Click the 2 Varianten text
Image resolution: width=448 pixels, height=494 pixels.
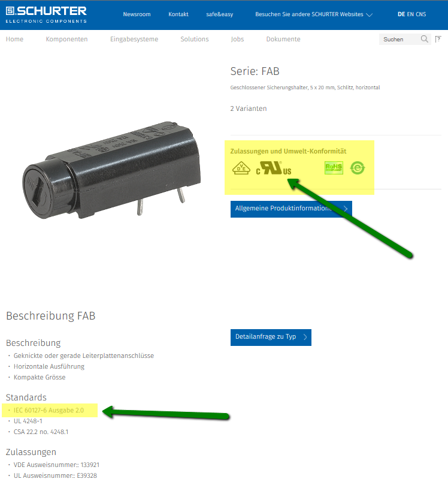(x=249, y=109)
